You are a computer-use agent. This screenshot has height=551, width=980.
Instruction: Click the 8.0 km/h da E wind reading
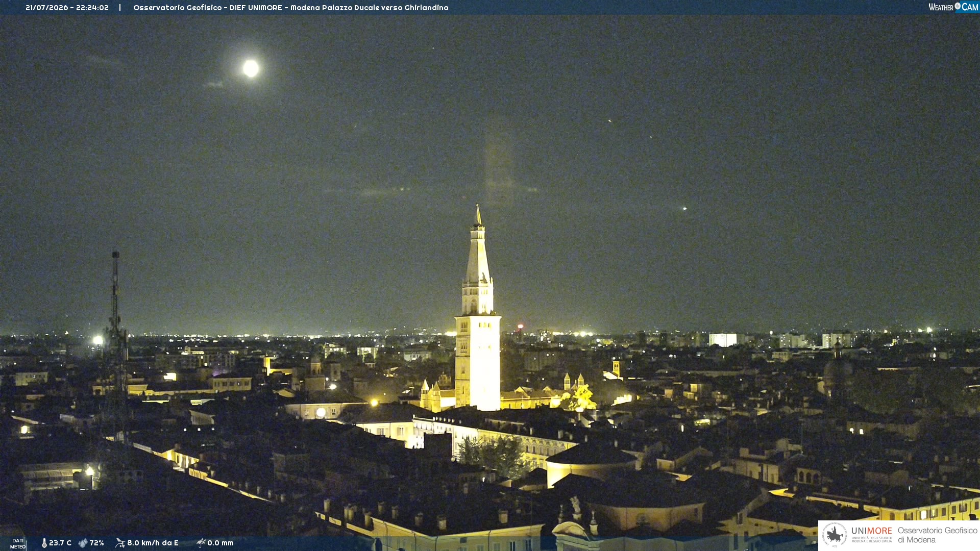(153, 543)
